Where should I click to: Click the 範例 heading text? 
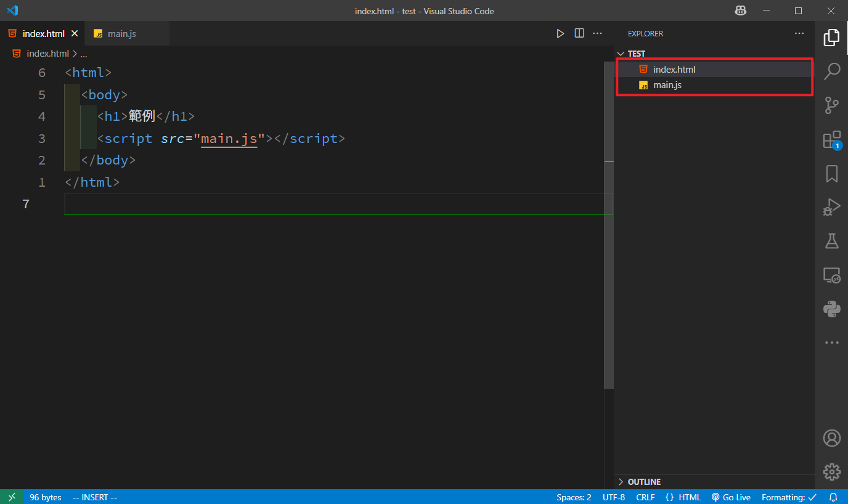[142, 116]
